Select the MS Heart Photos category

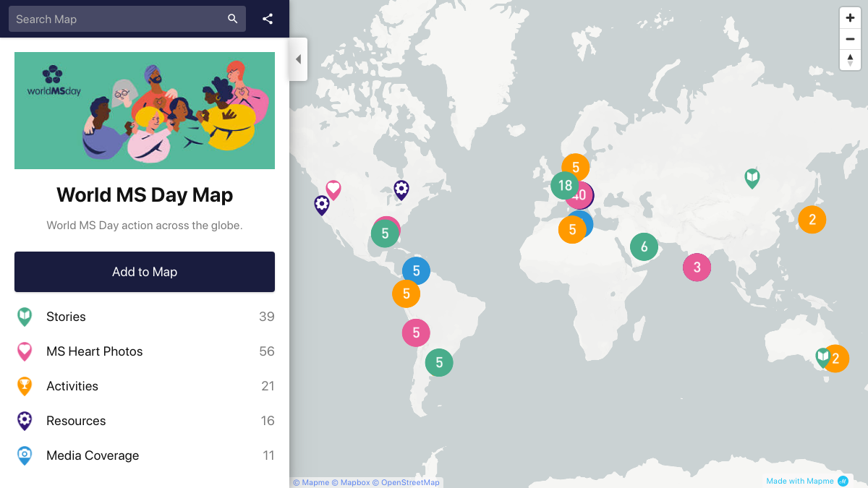[145, 351]
